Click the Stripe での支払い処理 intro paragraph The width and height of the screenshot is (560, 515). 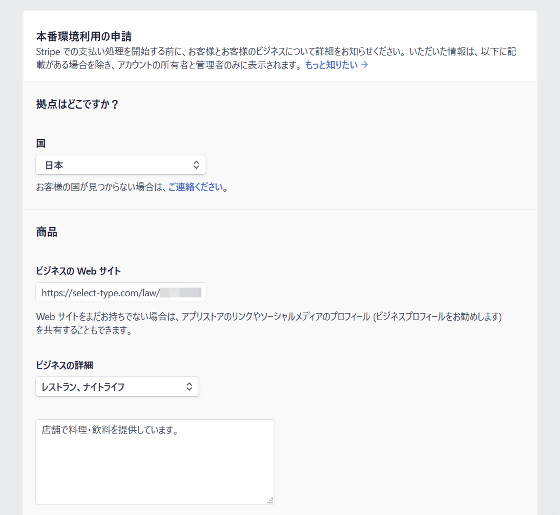pos(276,58)
